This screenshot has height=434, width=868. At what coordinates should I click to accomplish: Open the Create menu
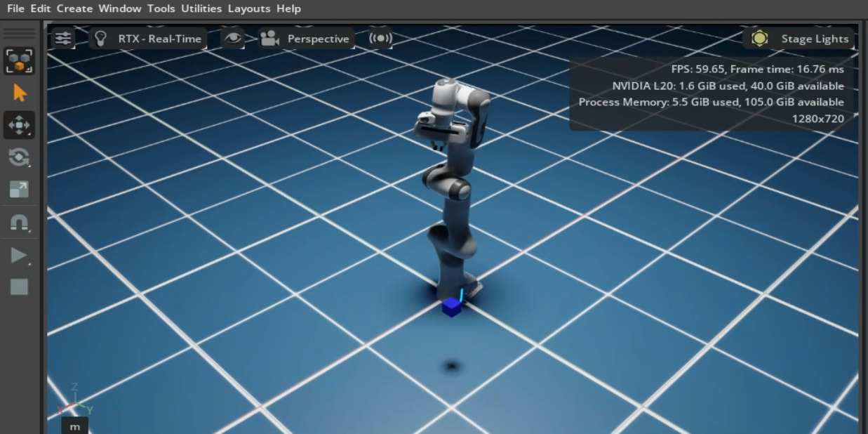coord(74,8)
